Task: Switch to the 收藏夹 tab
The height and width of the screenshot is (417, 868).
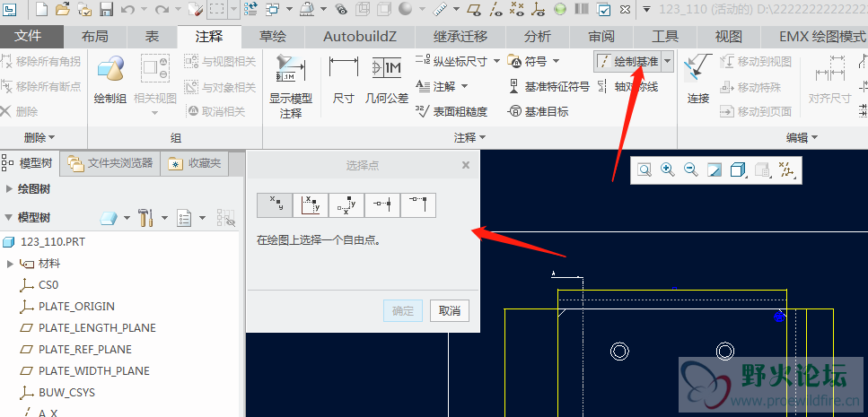Action: 194,163
